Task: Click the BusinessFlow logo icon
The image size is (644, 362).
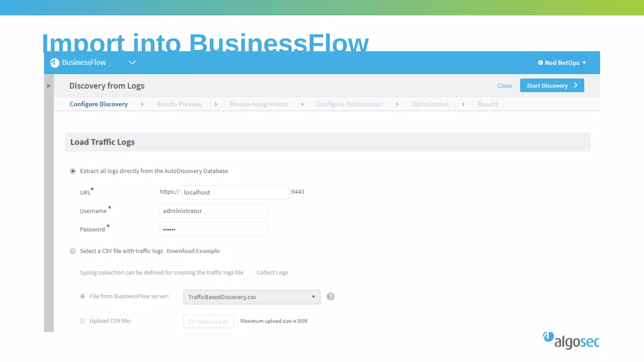Action: 54,63
